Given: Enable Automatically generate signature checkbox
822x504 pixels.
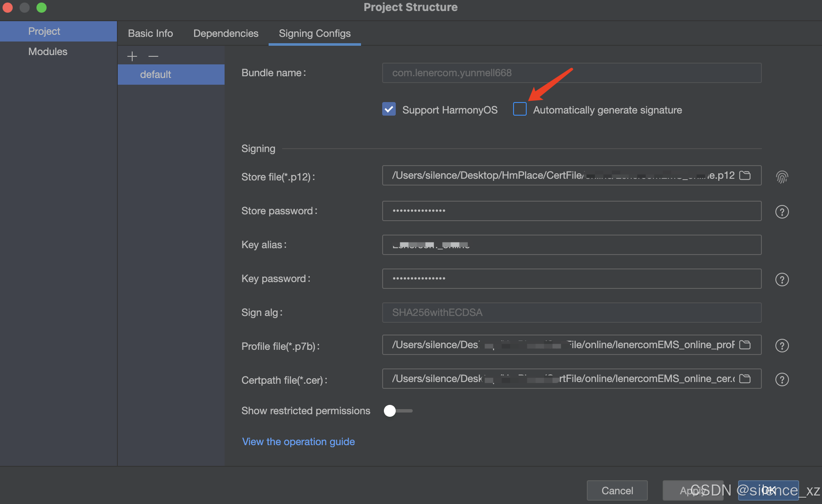Looking at the screenshot, I should click(x=520, y=109).
